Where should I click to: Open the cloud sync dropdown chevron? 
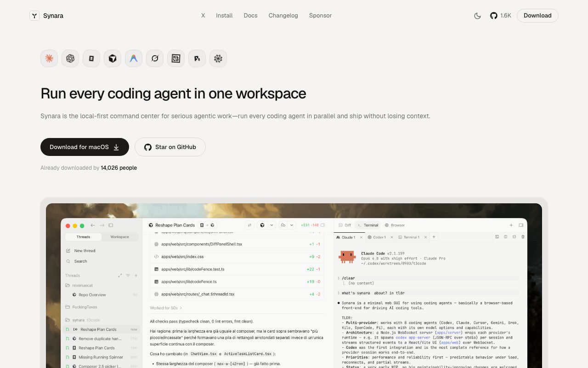point(292,225)
